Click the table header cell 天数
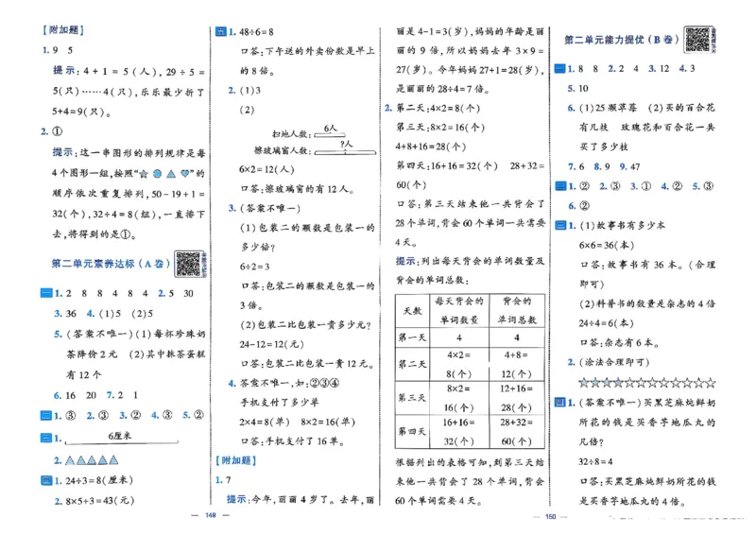 coord(412,311)
